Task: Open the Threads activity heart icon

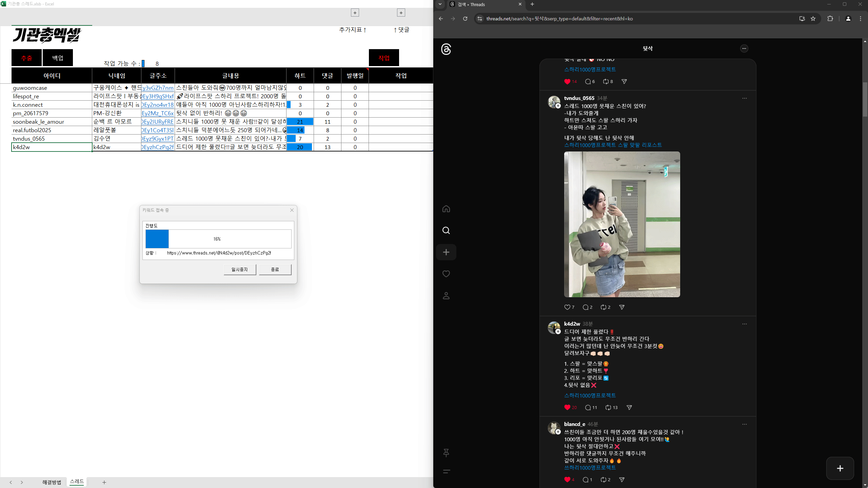Action: (x=446, y=274)
